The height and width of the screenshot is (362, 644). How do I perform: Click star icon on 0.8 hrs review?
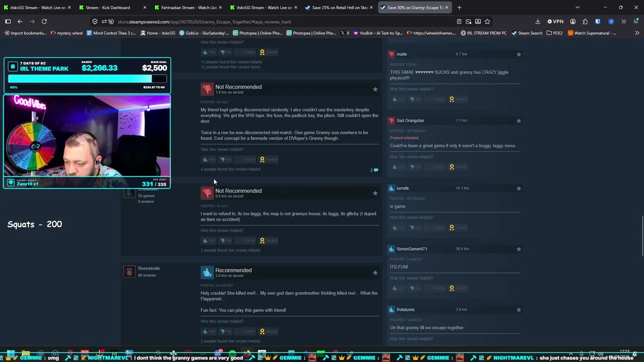click(375, 193)
